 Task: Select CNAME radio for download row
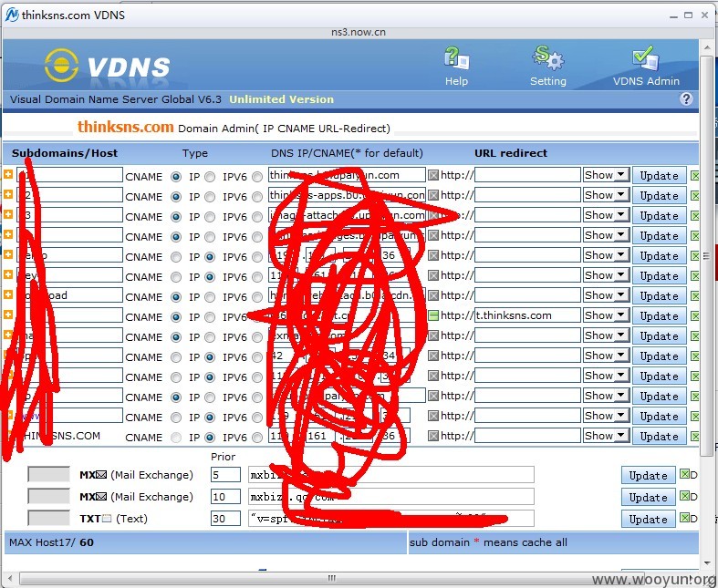[x=176, y=297]
